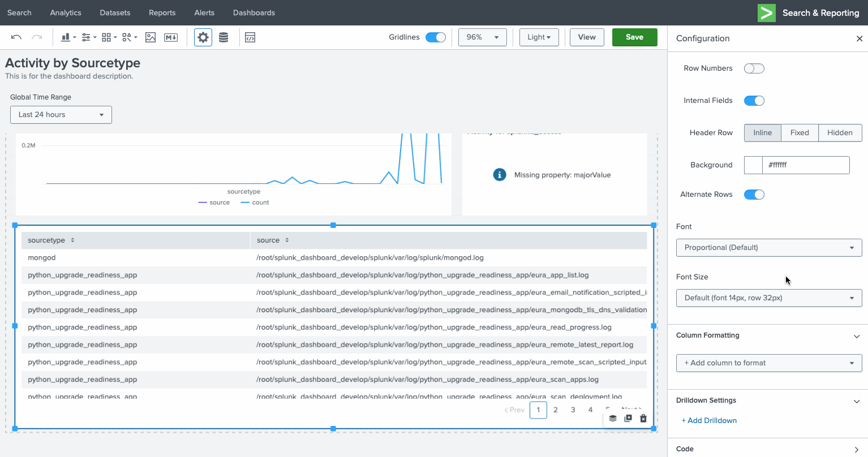Enable the Row Numbers toggle
Image resolution: width=868 pixels, height=457 pixels.
tap(754, 68)
